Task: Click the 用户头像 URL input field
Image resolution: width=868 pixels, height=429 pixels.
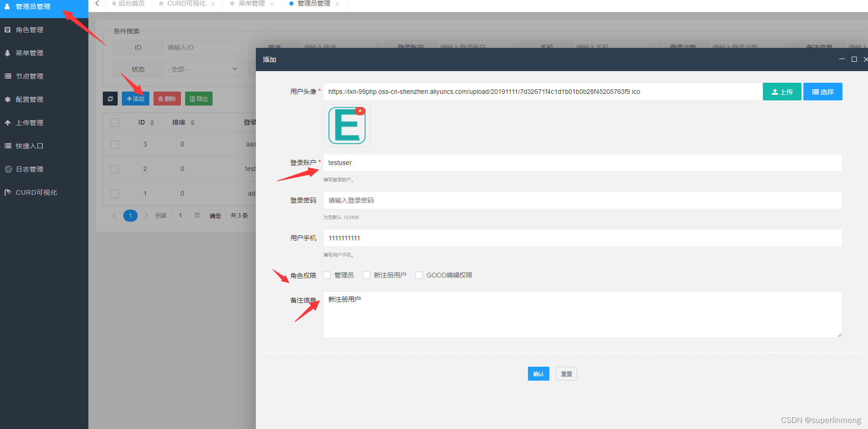Action: pyautogui.click(x=543, y=92)
